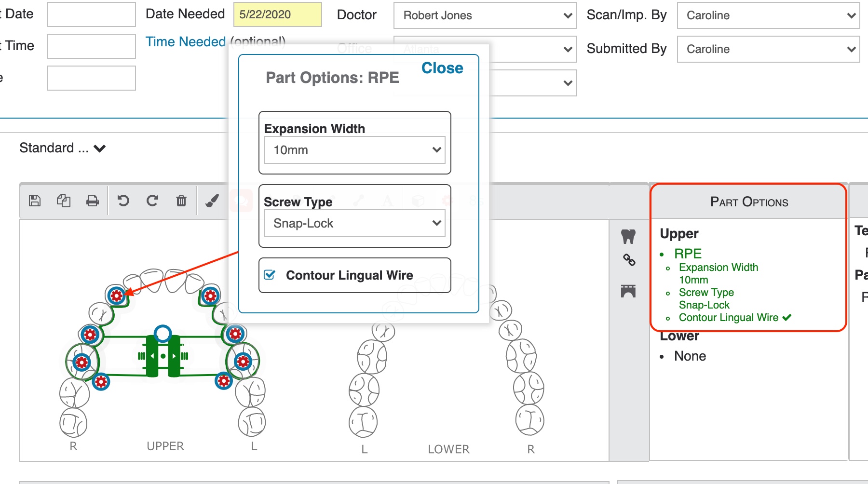Close the Part Options: RPE popup
Viewport: 868px width, 484px height.
pos(442,68)
